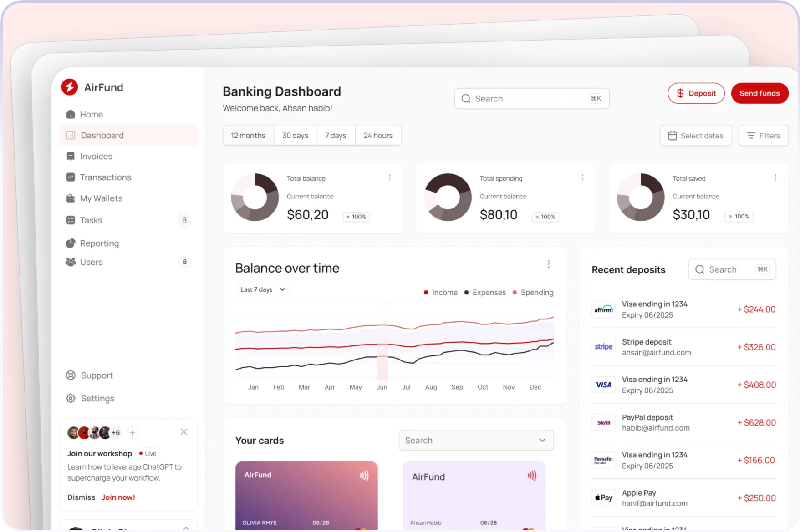Click the Stripe logo icon
The height and width of the screenshot is (532, 800).
tap(603, 347)
